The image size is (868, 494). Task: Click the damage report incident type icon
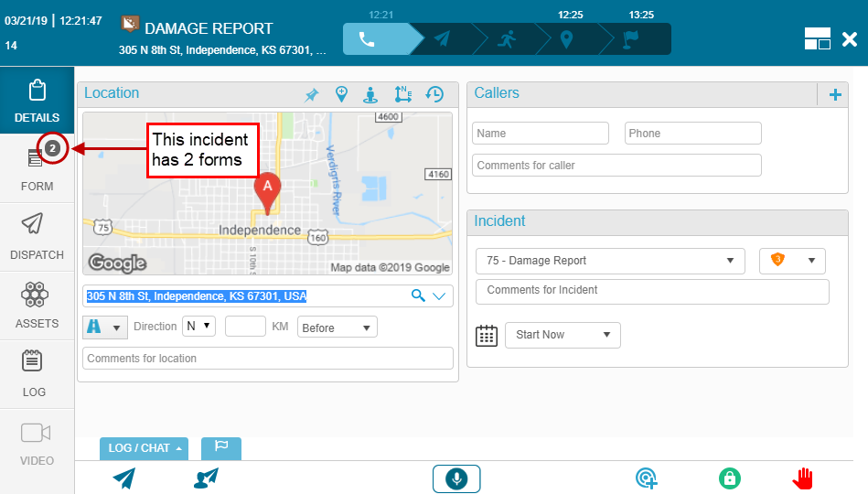[130, 25]
